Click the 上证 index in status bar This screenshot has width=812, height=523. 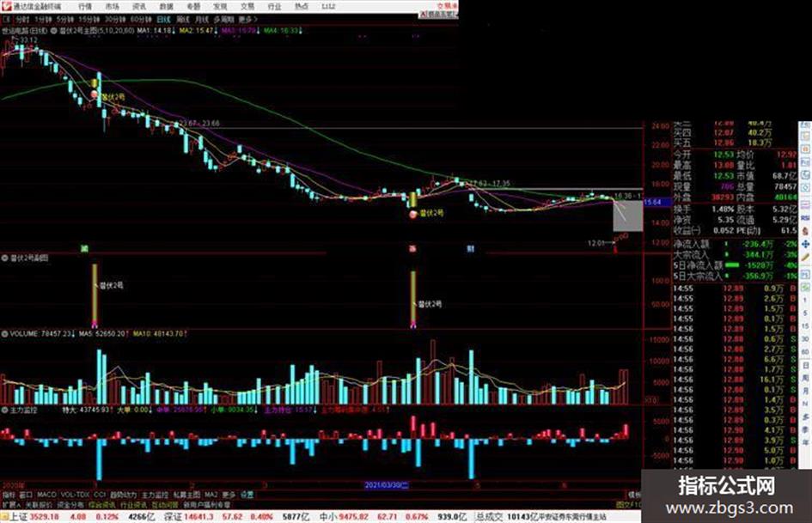click(x=19, y=517)
